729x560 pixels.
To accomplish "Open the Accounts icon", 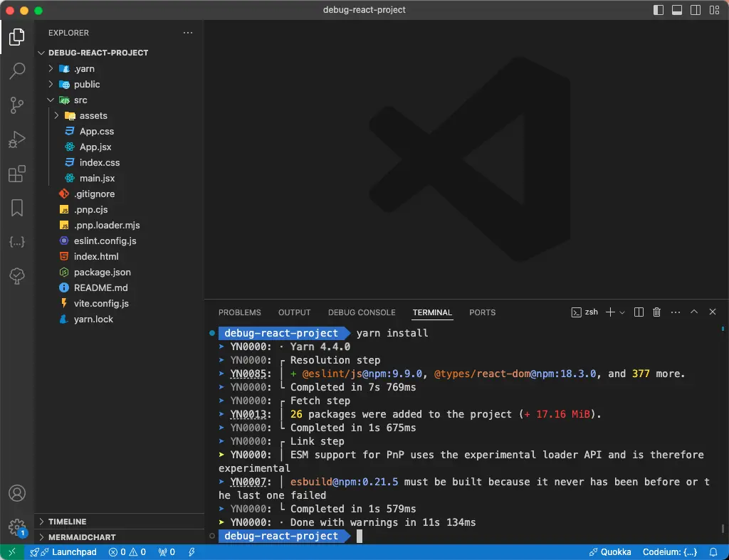I will (17, 493).
